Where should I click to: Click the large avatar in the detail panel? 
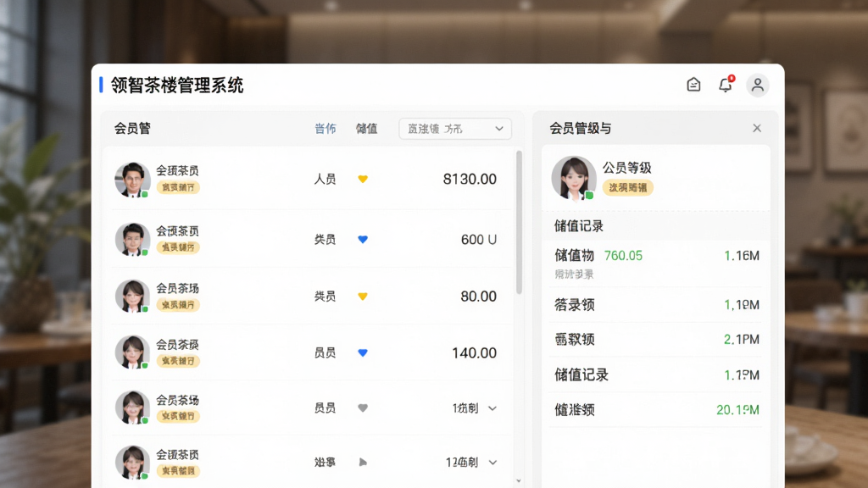[574, 178]
